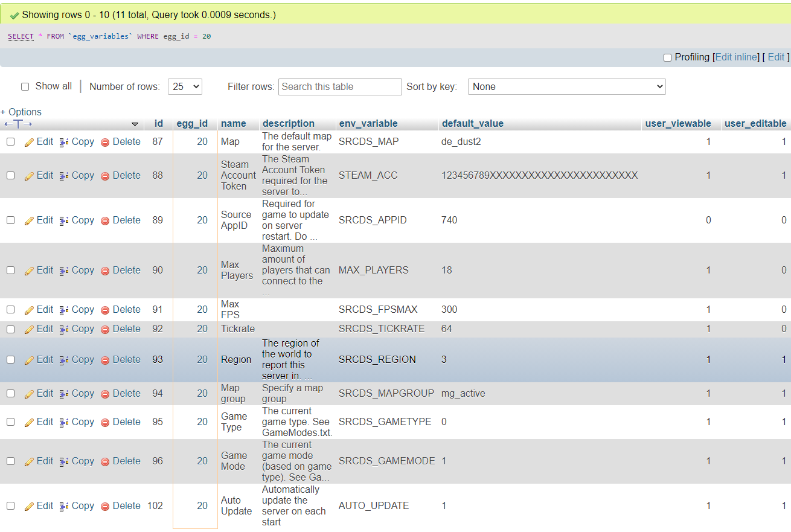This screenshot has height=532, width=791.
Task: Click the sort direction arrow in the header row
Action: pos(135,123)
